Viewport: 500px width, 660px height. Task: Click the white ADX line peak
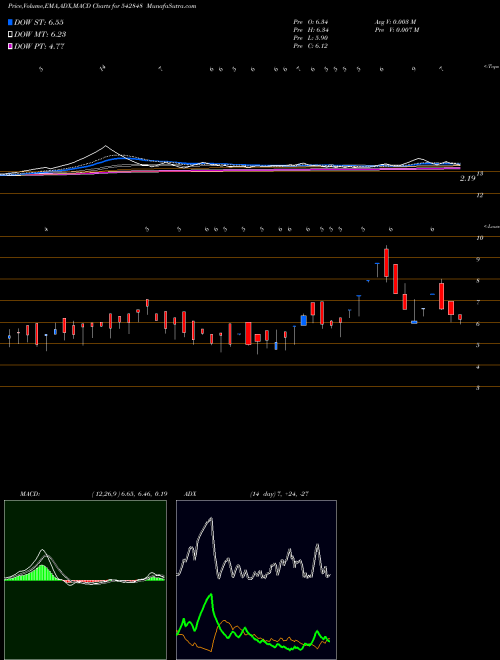210,519
